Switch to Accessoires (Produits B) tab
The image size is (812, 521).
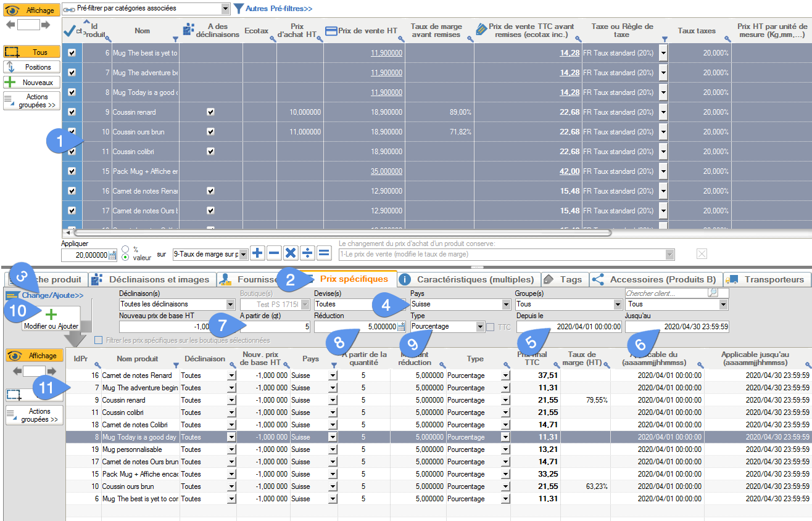coord(656,279)
